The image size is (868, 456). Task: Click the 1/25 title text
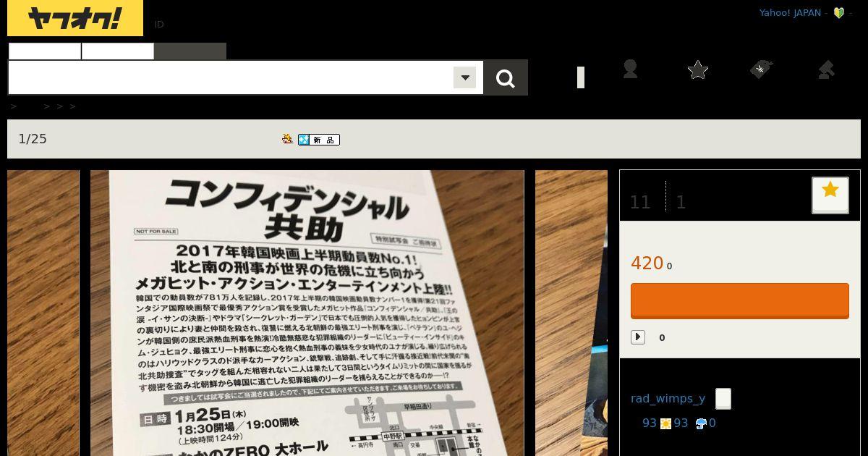click(33, 139)
